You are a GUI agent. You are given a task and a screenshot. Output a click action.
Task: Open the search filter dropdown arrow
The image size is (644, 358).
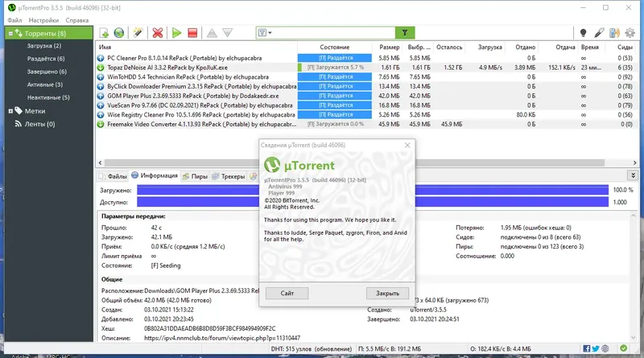click(x=270, y=33)
